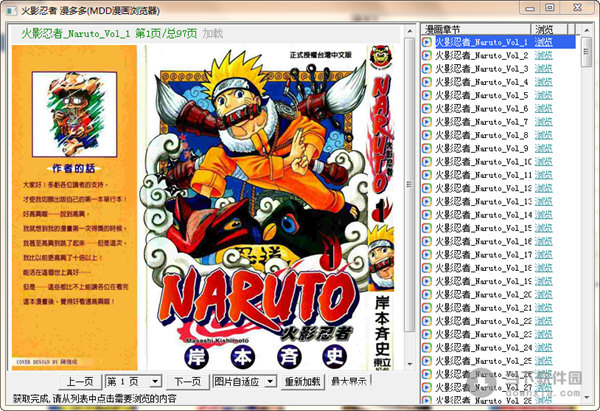Click the manga viewer vertical scrollbar thumb
This screenshot has height=411, width=600.
(410, 184)
